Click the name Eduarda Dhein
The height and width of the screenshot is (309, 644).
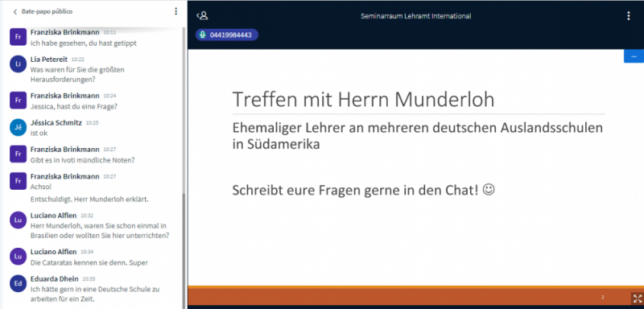click(x=54, y=278)
